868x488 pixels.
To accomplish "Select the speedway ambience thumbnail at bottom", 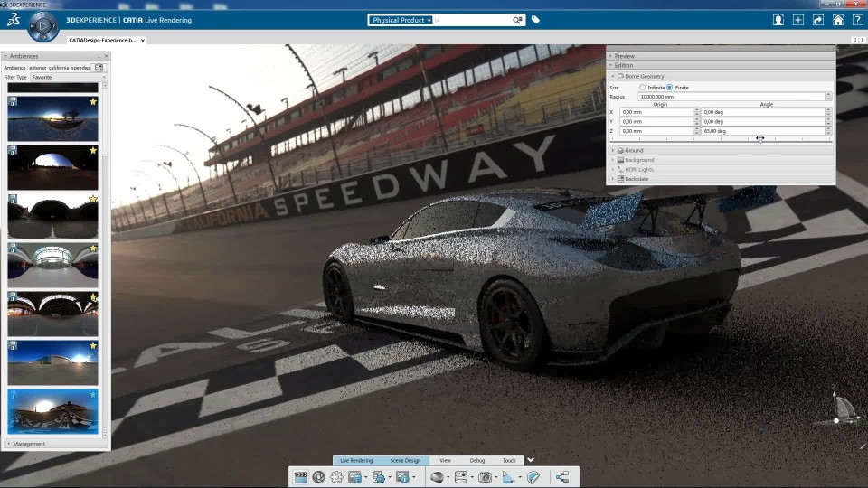I will tap(52, 412).
